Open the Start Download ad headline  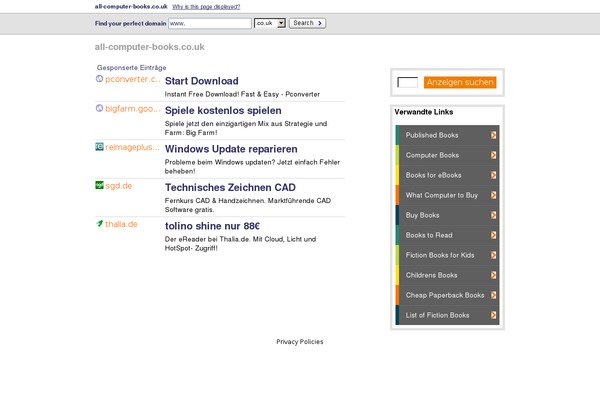[x=202, y=81]
